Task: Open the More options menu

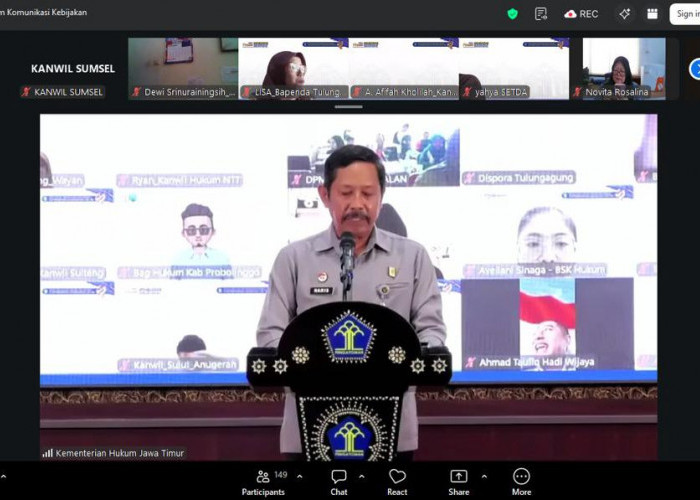Action: click(521, 483)
